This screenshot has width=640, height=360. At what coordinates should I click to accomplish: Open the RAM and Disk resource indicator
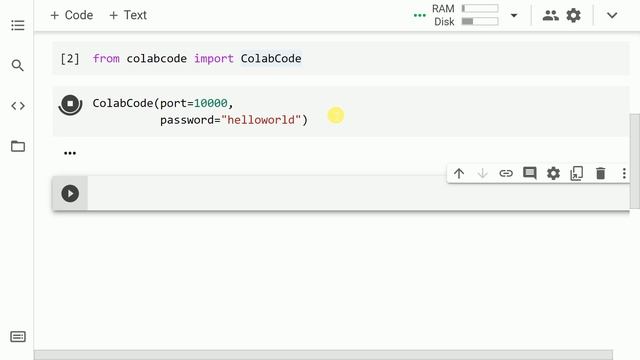[x=465, y=15]
